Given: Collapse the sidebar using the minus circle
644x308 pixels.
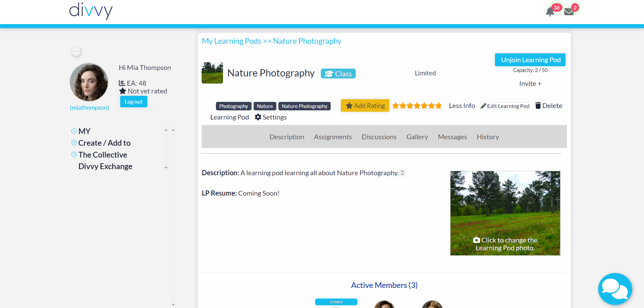Looking at the screenshot, I should 76,52.
